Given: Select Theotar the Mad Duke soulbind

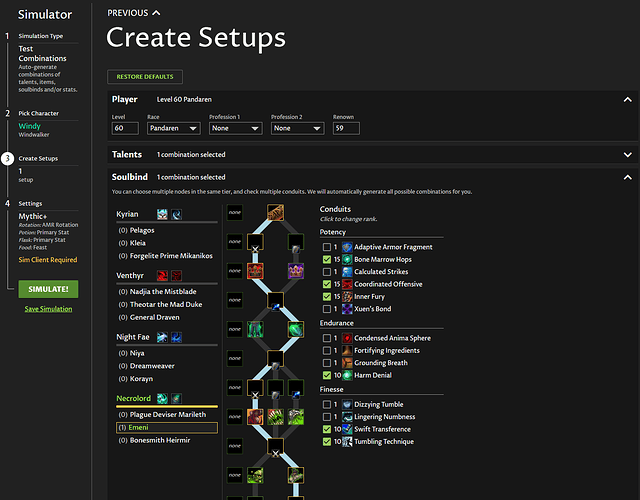Looking at the screenshot, I should (x=167, y=304).
